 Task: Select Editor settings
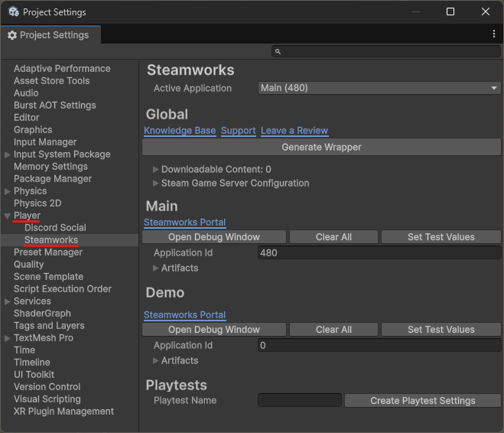click(26, 117)
